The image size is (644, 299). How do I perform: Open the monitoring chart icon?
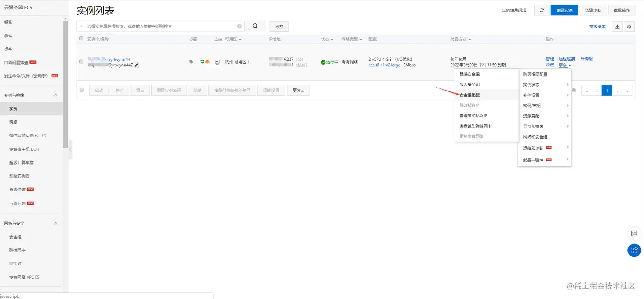217,62
